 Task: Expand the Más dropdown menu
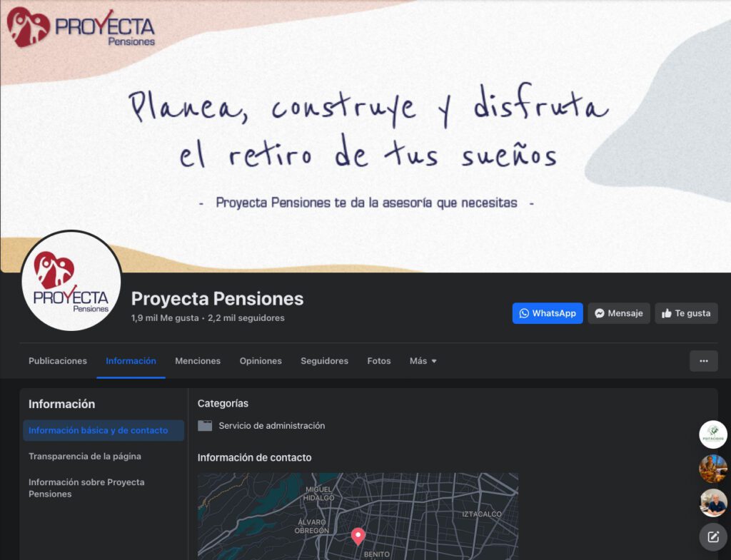[x=423, y=361]
